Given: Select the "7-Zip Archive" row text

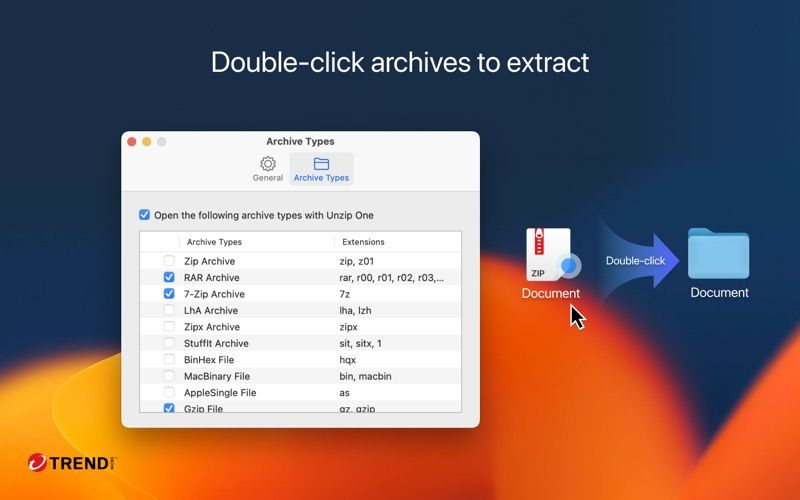Looking at the screenshot, I should tap(214, 294).
